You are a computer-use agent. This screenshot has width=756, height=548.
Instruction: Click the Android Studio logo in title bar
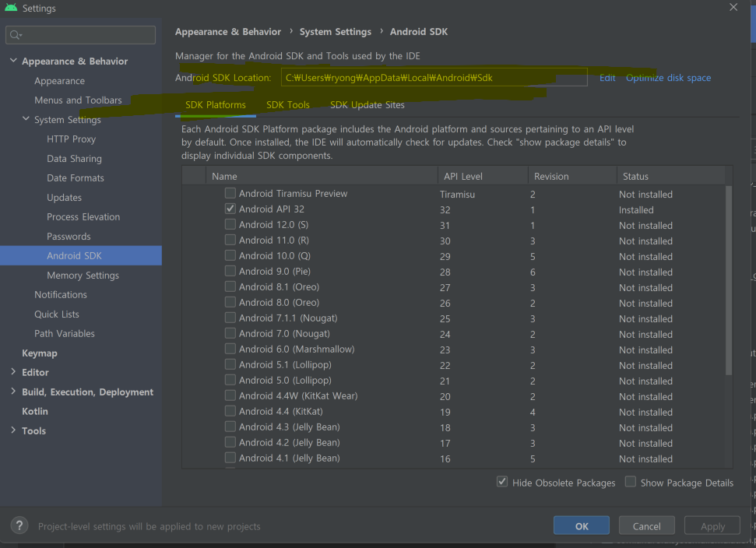11,8
